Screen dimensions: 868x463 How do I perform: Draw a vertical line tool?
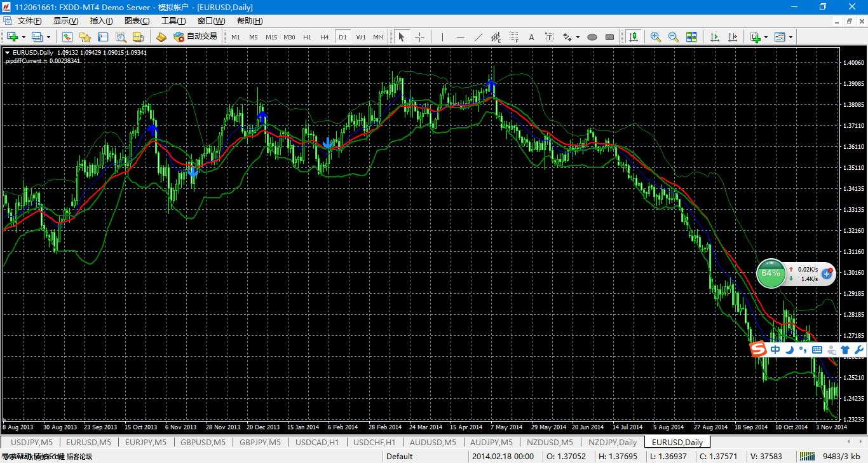443,37
